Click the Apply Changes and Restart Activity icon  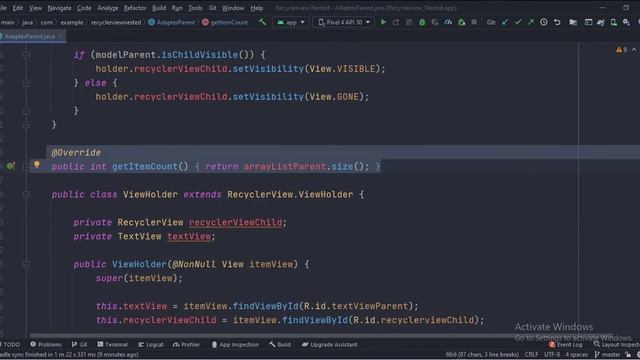(x=396, y=22)
